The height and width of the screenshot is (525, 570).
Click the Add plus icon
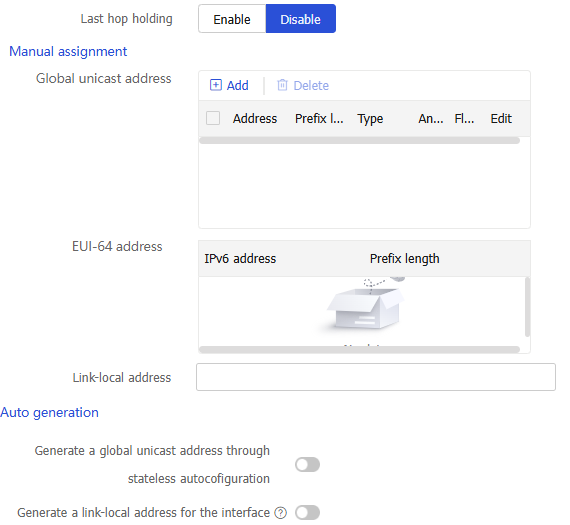(x=216, y=85)
